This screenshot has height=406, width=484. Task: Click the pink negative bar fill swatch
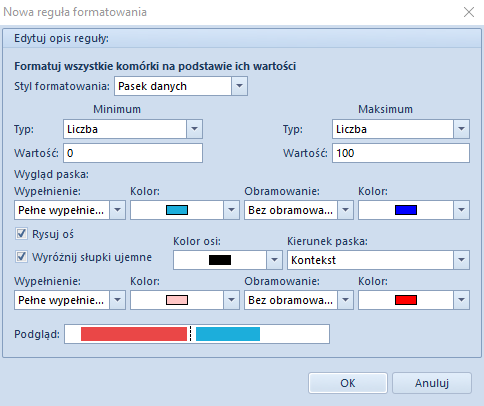click(x=177, y=300)
